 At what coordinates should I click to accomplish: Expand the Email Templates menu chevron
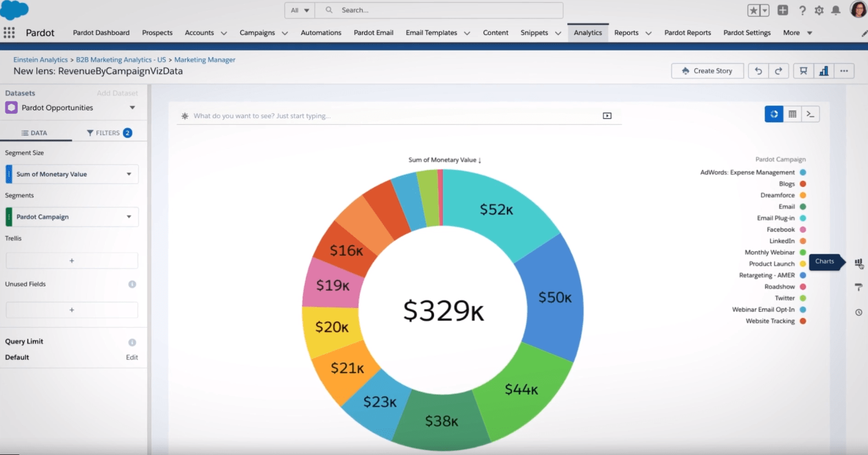pyautogui.click(x=467, y=33)
